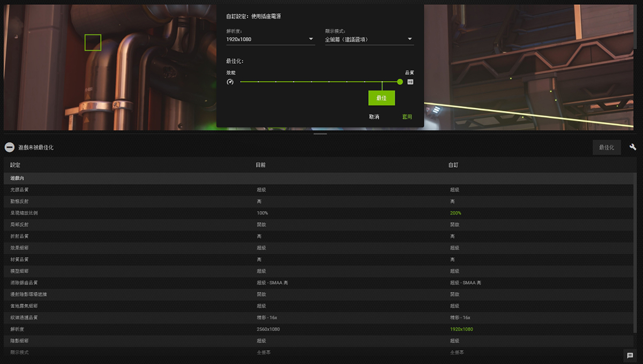This screenshot has width=643, height=364.
Task: Apply settings with the 套用 button
Action: [x=407, y=117]
